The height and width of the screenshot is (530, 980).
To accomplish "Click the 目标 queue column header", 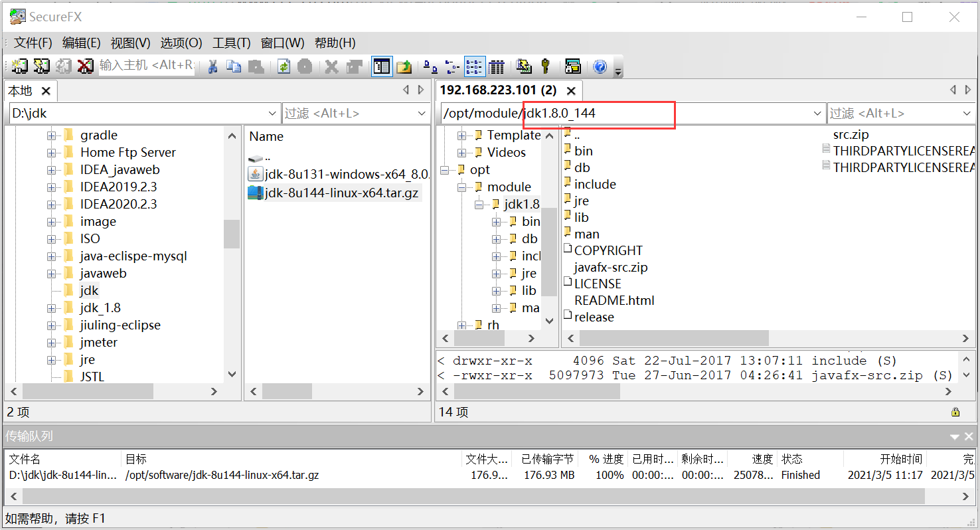I will 292,459.
